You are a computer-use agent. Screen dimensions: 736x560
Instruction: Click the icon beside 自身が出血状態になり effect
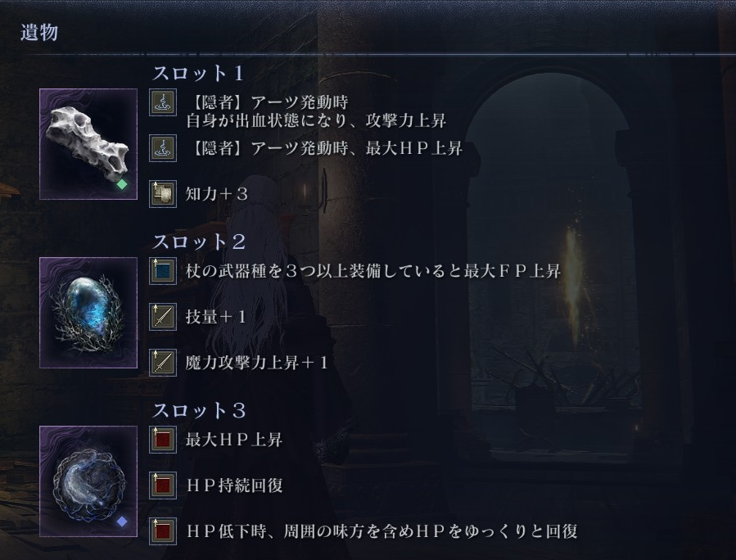163,102
